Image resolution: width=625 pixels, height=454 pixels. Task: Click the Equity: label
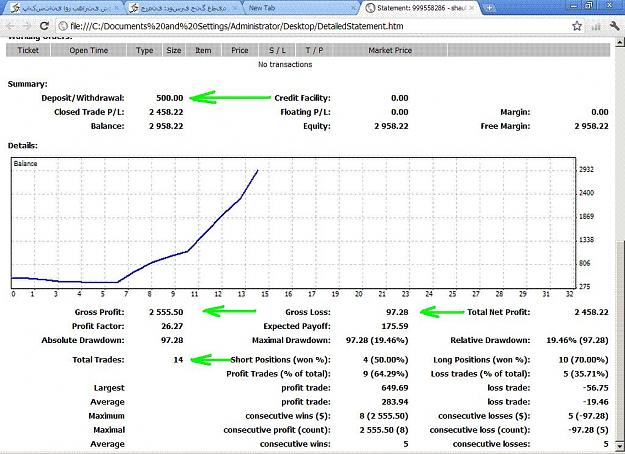click(x=316, y=126)
